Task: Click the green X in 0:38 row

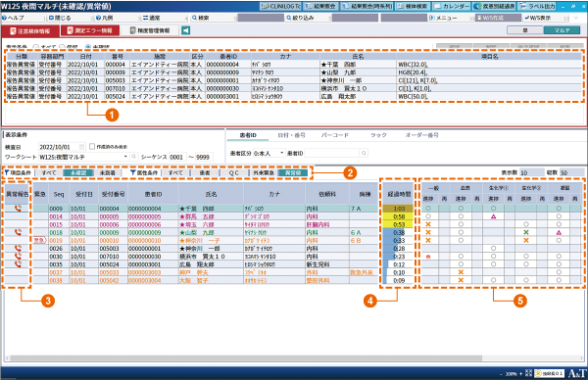Action: [525, 232]
